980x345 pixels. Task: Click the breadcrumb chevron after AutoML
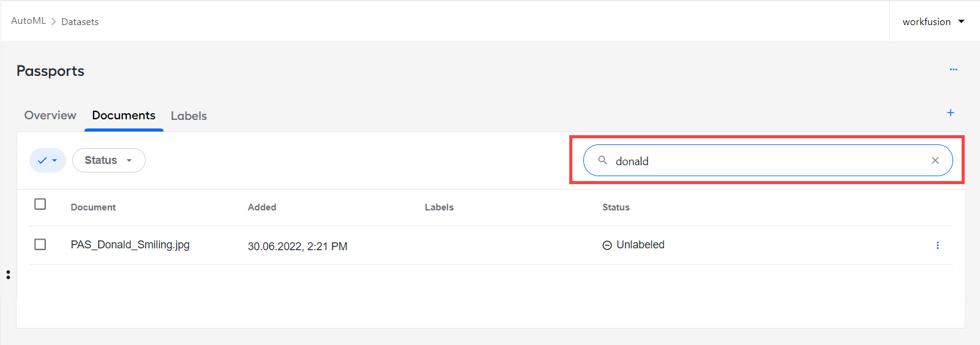[x=54, y=21]
